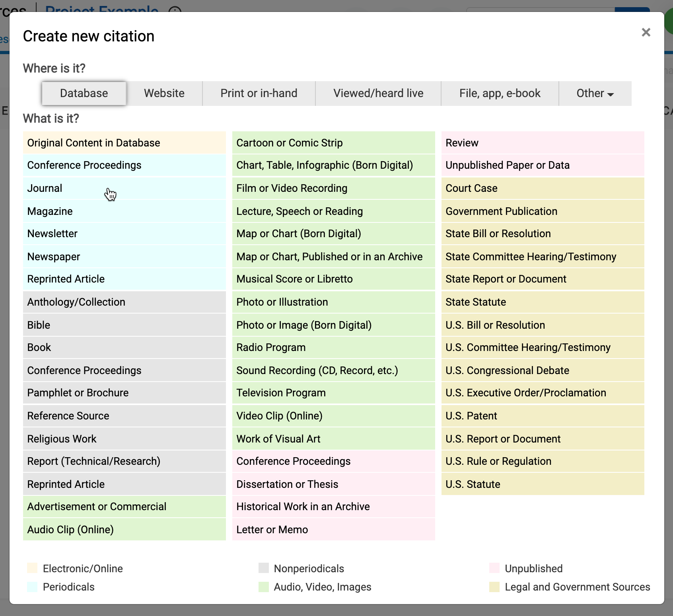Choose Work of Visual Art
This screenshot has width=673, height=616.
tap(334, 439)
